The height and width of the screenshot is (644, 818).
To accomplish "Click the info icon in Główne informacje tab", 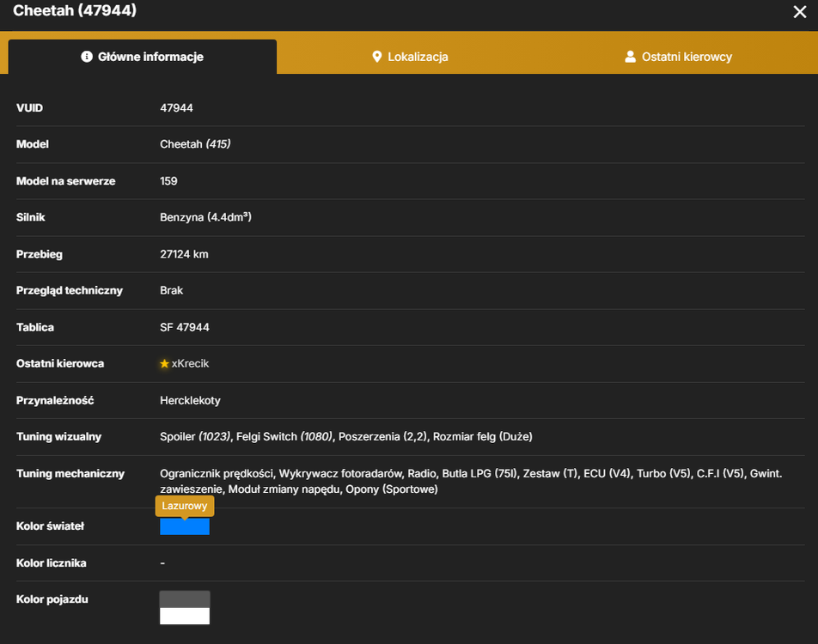I will [87, 57].
